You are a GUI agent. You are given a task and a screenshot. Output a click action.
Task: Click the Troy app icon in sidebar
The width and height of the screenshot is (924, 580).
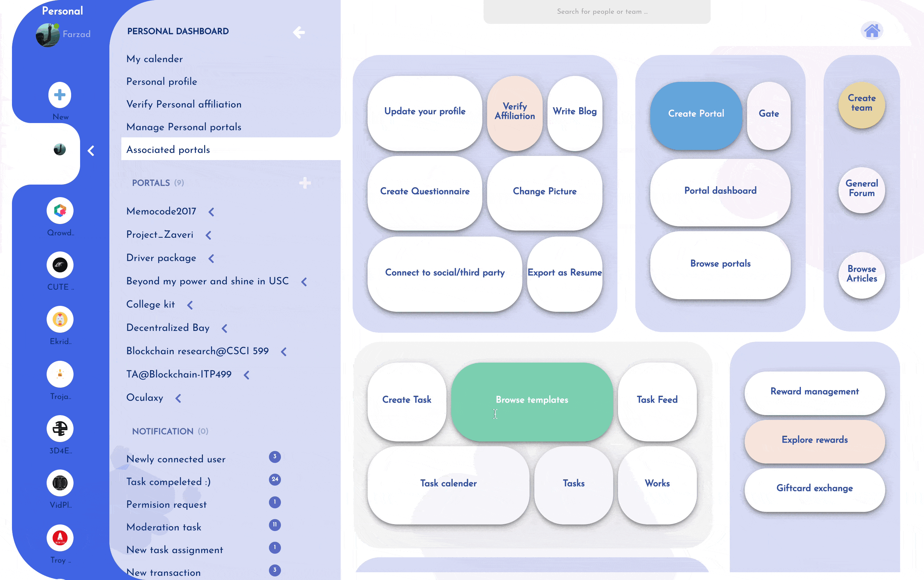pos(59,537)
